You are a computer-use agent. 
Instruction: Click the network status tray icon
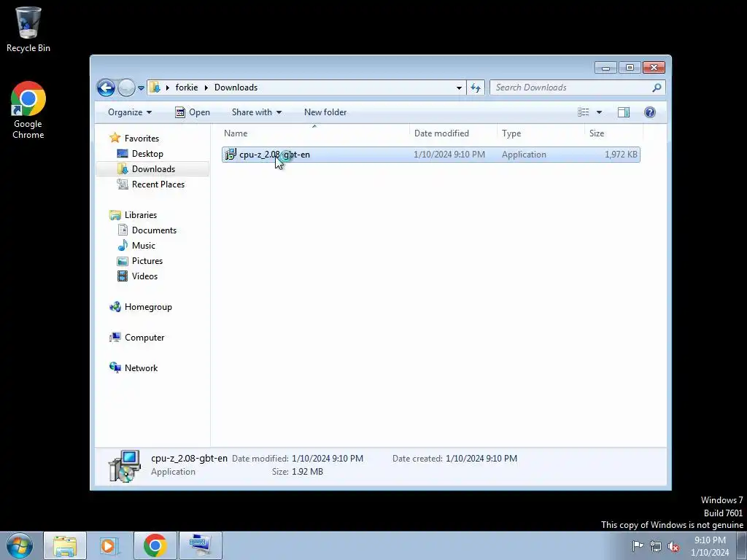tap(656, 545)
